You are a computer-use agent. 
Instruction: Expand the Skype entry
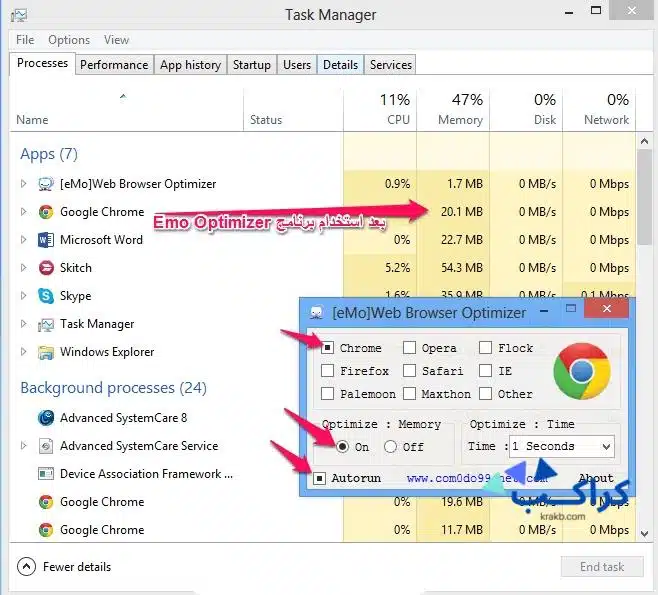point(24,296)
